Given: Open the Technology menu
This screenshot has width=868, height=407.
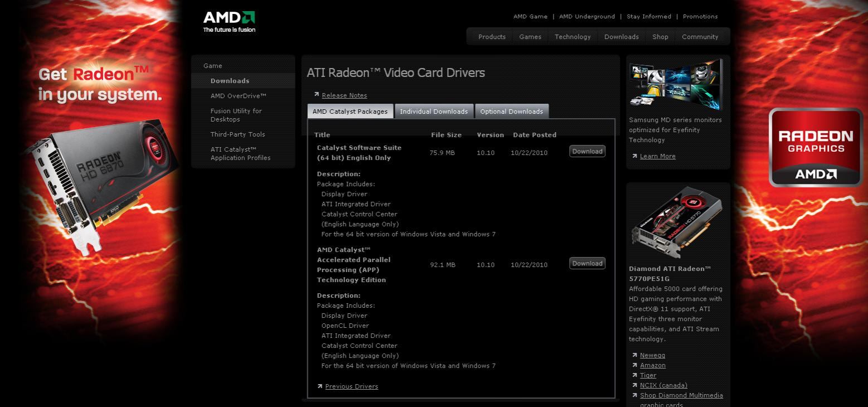Looking at the screenshot, I should click(573, 37).
